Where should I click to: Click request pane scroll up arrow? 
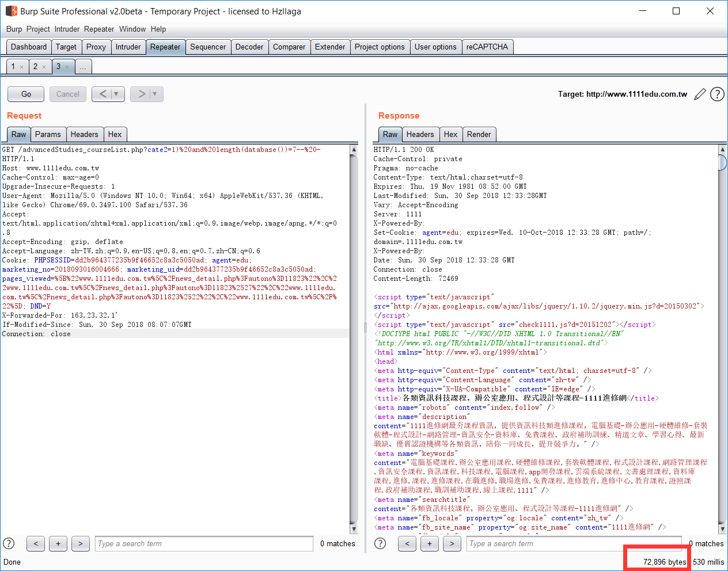[354, 150]
